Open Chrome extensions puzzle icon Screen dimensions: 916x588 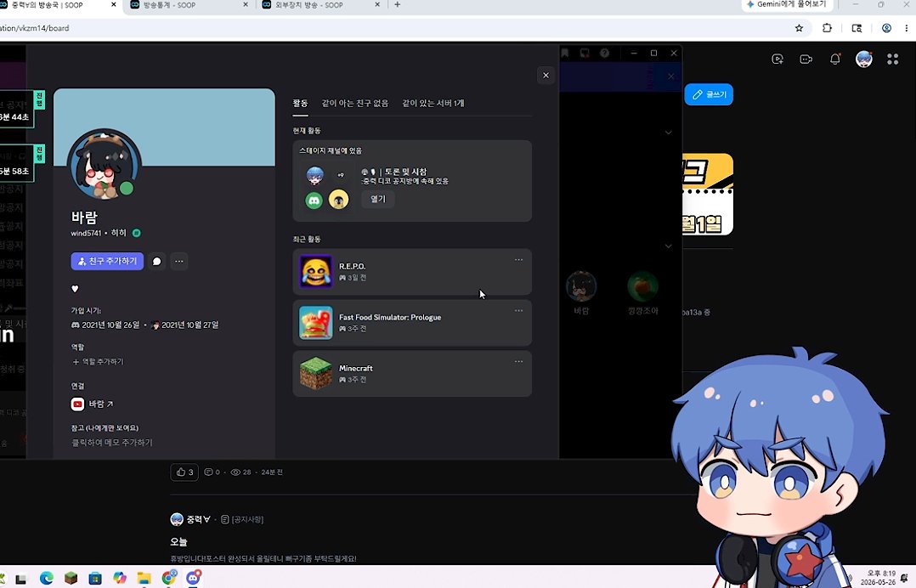828,28
